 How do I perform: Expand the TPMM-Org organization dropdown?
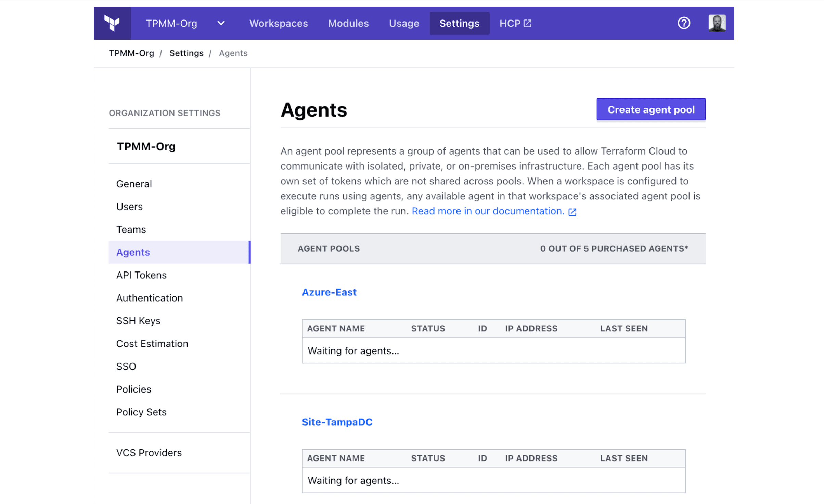point(221,23)
